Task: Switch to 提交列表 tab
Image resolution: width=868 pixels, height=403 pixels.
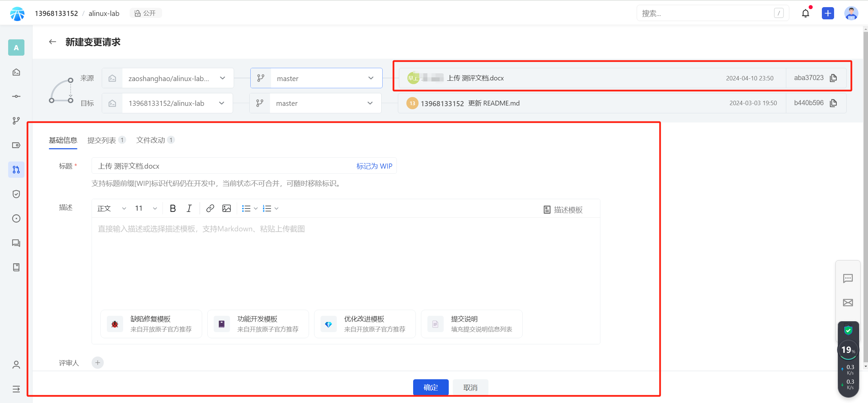Action: pyautogui.click(x=102, y=140)
